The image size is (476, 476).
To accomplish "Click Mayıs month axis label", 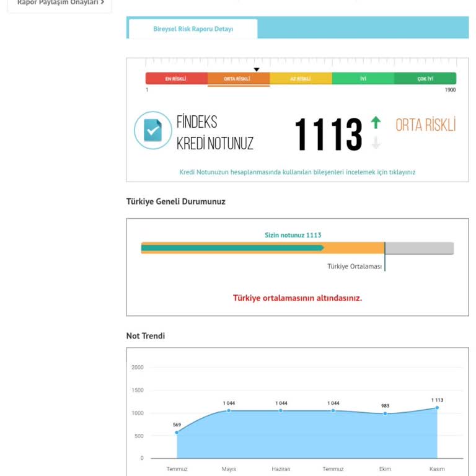I will click(x=229, y=469).
